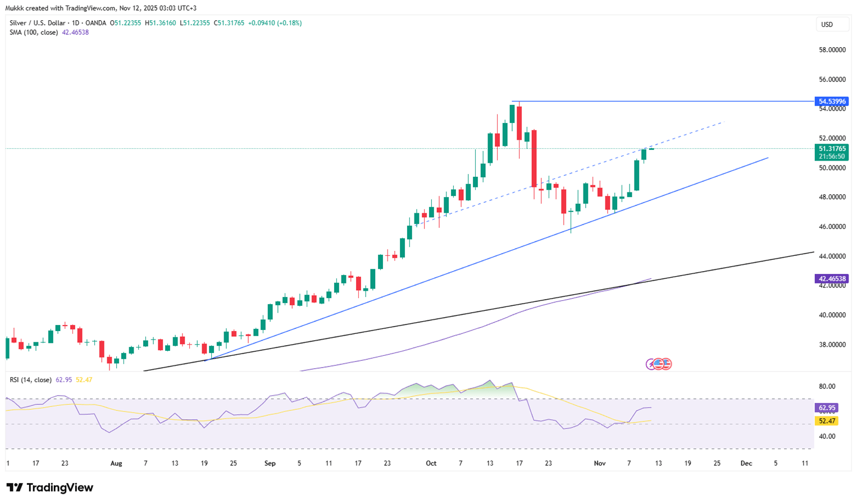Click the middle US flag event icon
Screen dimensions: 857x504
[659, 364]
